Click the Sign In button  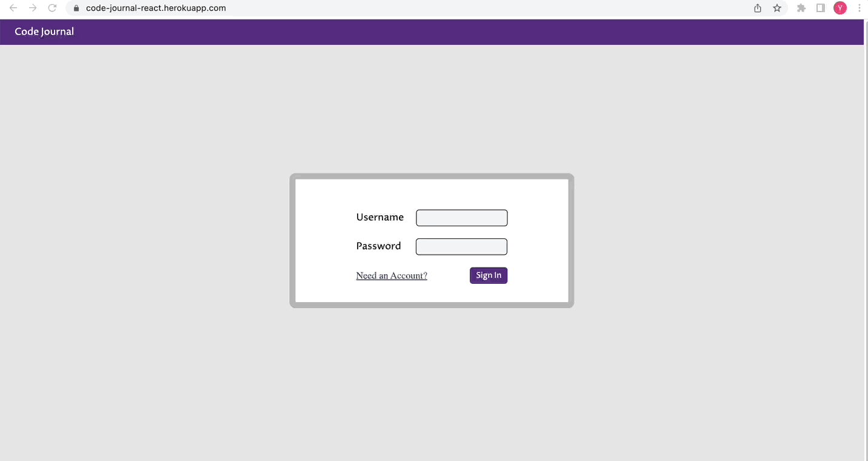pos(489,275)
